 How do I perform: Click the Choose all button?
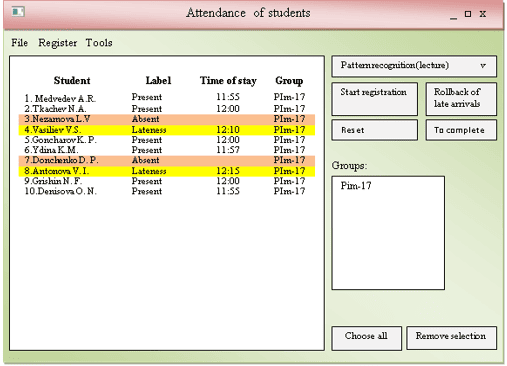point(367,338)
